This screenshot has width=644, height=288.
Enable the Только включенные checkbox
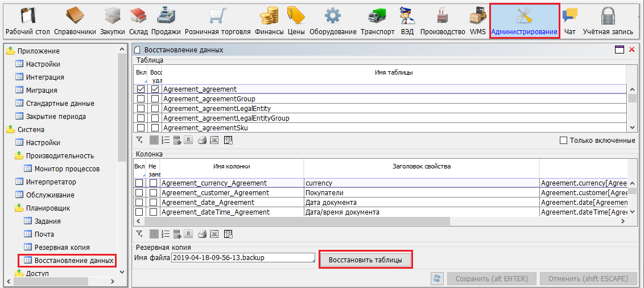pyautogui.click(x=564, y=140)
